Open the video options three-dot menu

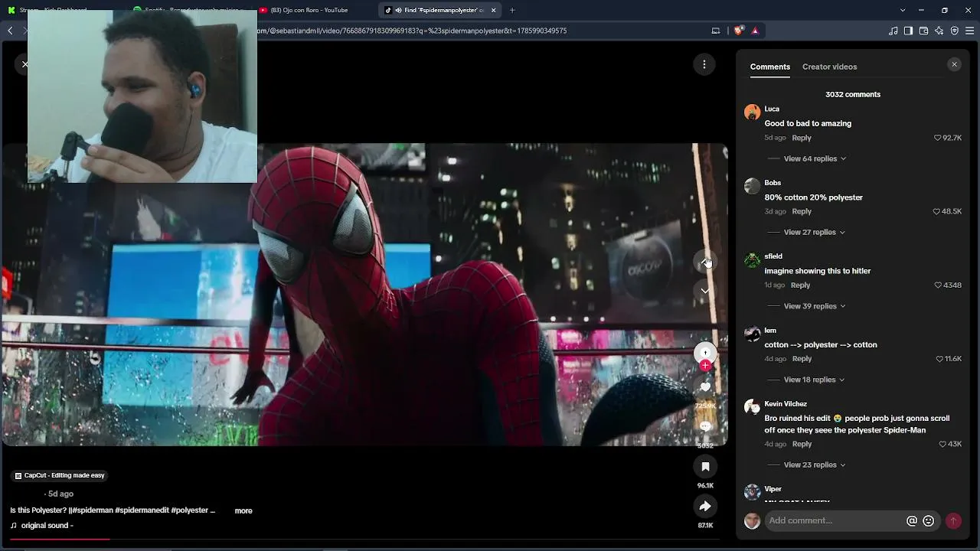(704, 64)
